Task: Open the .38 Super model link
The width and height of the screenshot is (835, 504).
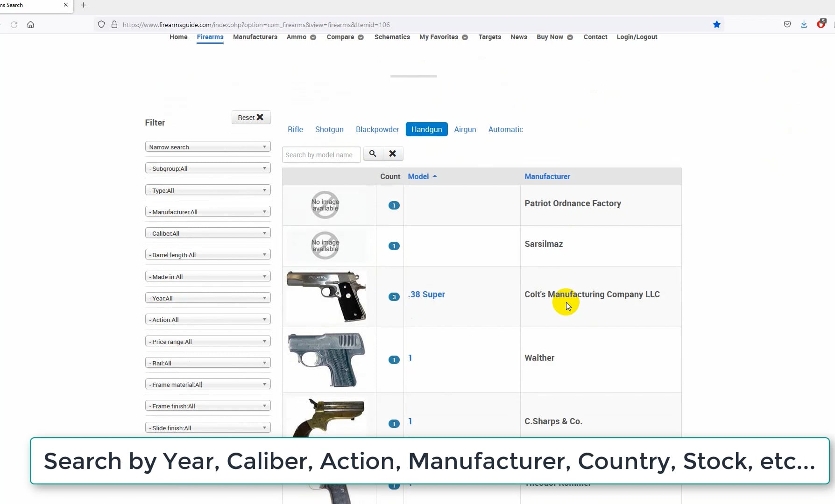Action: pyautogui.click(x=426, y=294)
